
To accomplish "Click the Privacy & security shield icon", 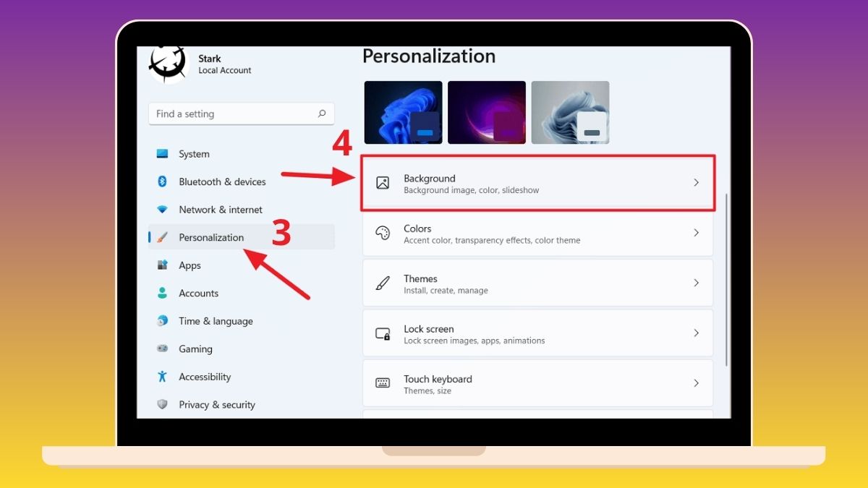I will [x=163, y=404].
